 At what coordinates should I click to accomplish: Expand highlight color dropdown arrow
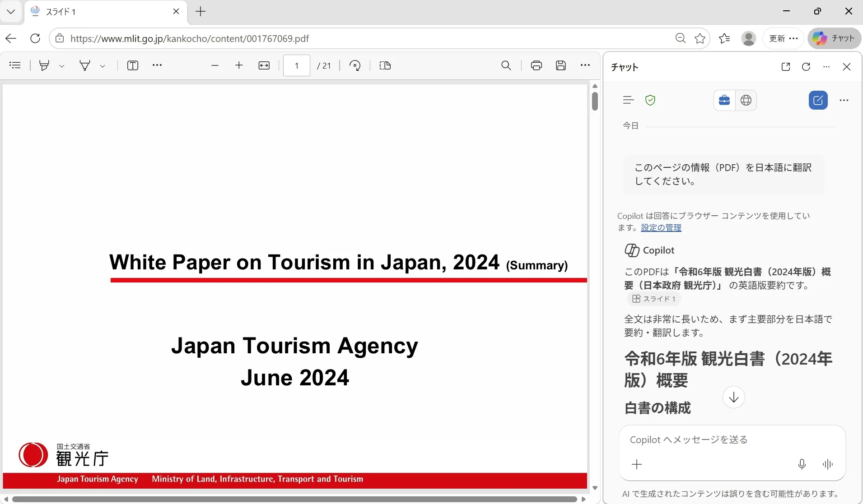(62, 66)
